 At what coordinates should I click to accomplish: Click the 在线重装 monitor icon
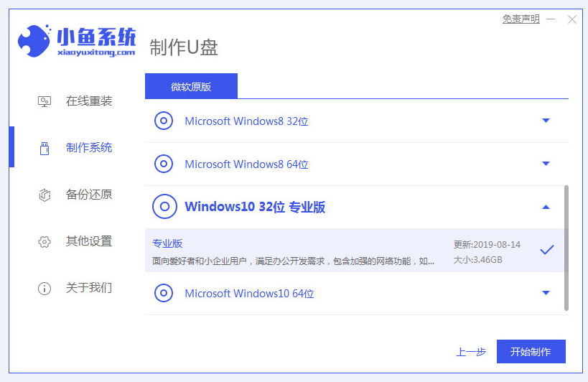[45, 101]
